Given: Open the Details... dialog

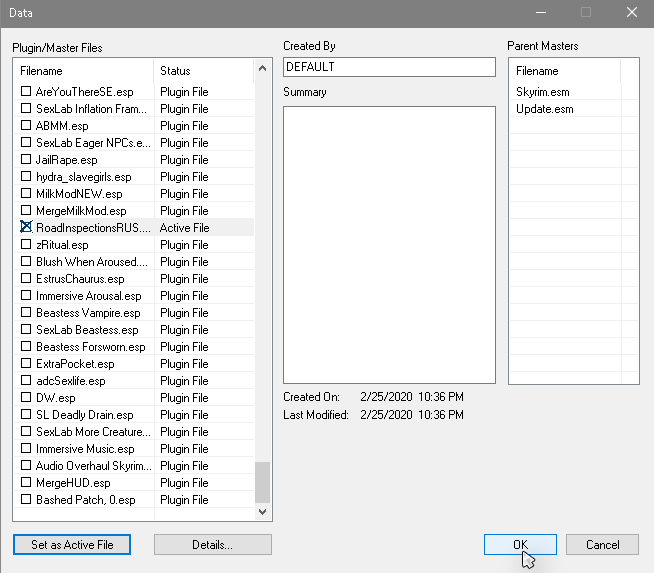Looking at the screenshot, I should point(212,545).
